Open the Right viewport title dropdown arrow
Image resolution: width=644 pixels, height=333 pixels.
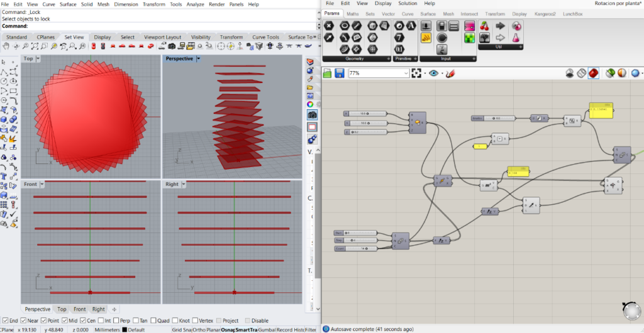click(x=183, y=185)
